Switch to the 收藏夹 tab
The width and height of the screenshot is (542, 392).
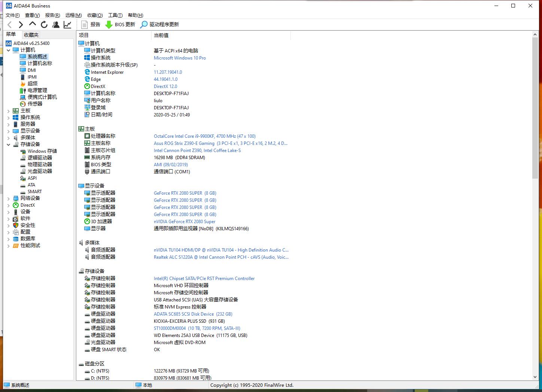(x=31, y=35)
